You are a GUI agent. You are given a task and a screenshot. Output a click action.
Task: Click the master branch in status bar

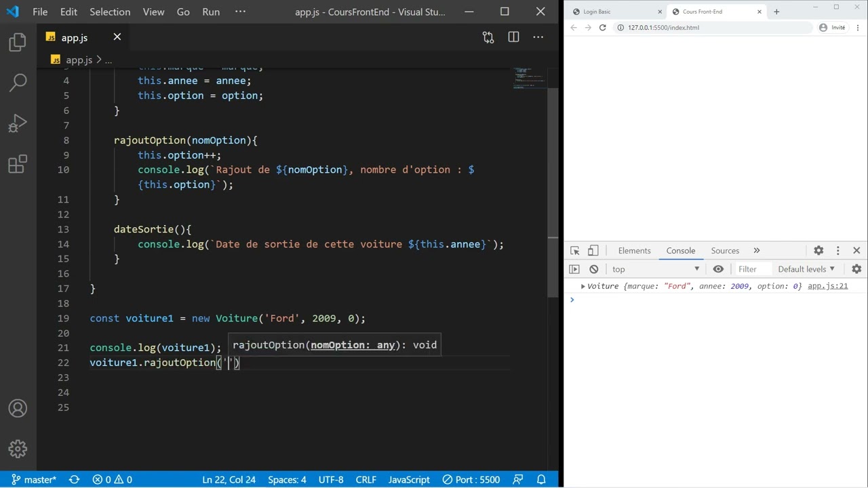(34, 479)
